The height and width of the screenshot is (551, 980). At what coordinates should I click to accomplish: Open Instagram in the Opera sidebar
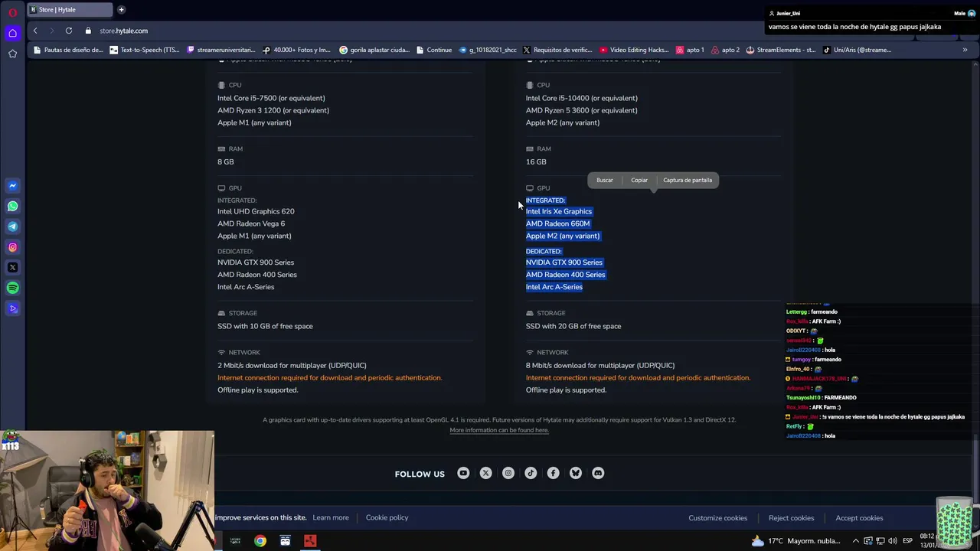pyautogui.click(x=12, y=247)
